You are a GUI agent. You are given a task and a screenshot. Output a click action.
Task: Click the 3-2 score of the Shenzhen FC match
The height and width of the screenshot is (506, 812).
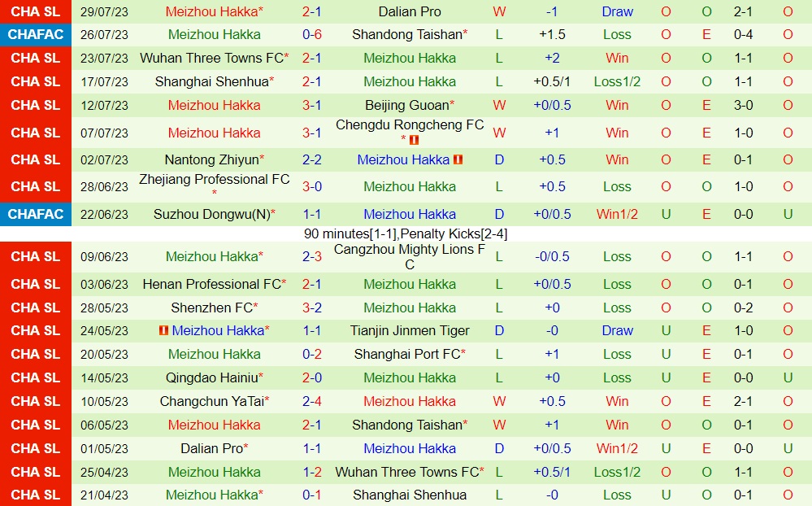[312, 308]
